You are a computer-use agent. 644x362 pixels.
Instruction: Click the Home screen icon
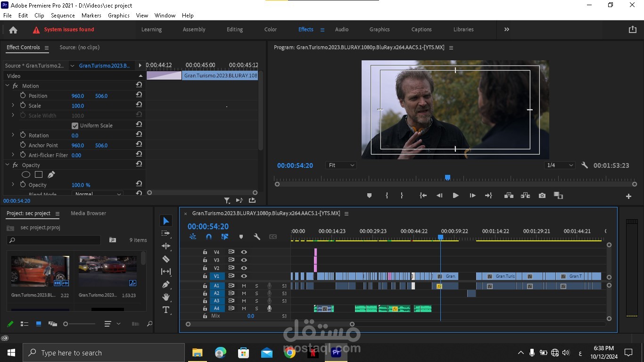(13, 30)
